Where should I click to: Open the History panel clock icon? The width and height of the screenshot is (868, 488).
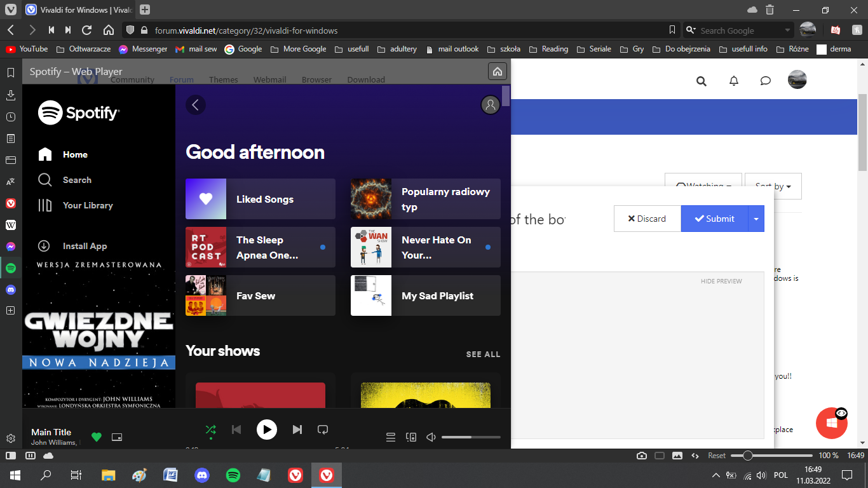(11, 117)
